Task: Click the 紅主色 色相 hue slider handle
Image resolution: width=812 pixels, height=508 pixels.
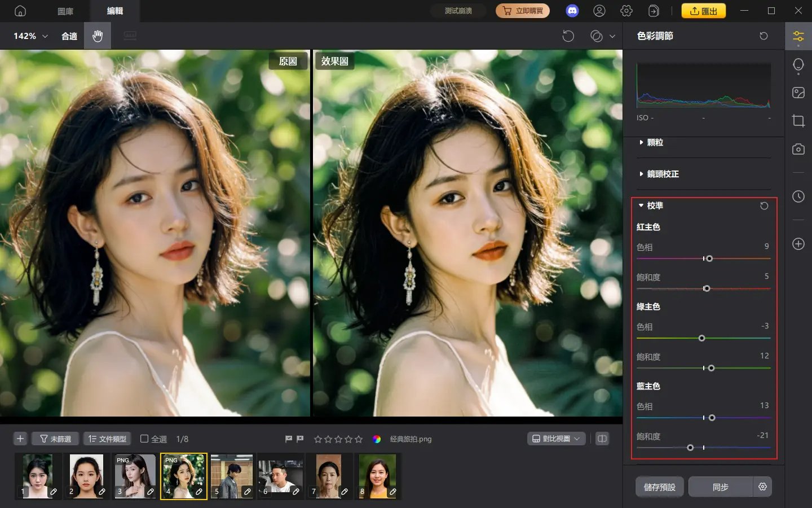Action: click(x=709, y=259)
